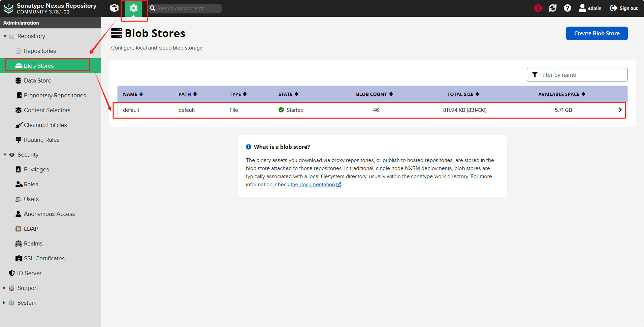Click the Users group icon
This screenshot has height=327, width=644.
(18, 199)
